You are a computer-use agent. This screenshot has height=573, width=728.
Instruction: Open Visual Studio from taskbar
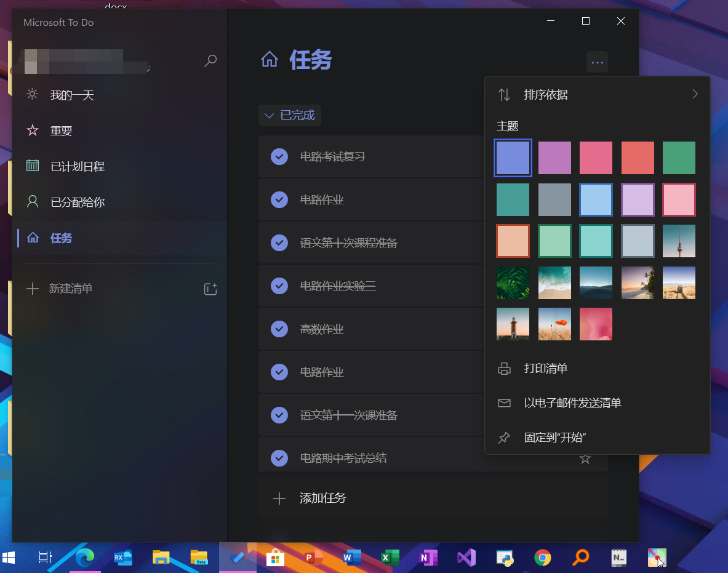(466, 557)
